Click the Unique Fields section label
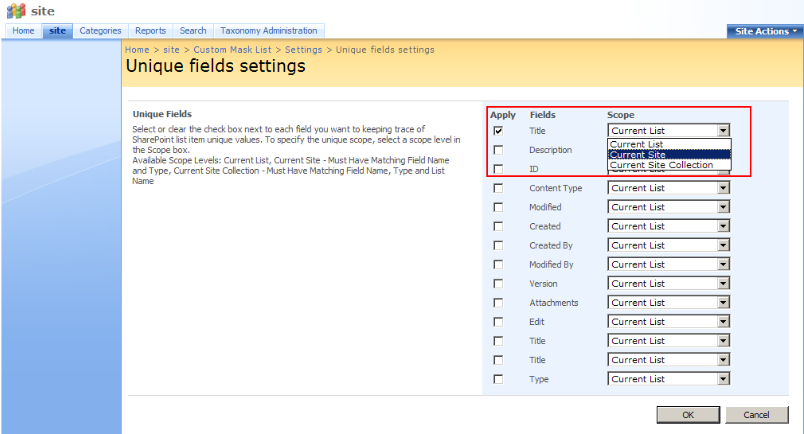 click(x=162, y=114)
